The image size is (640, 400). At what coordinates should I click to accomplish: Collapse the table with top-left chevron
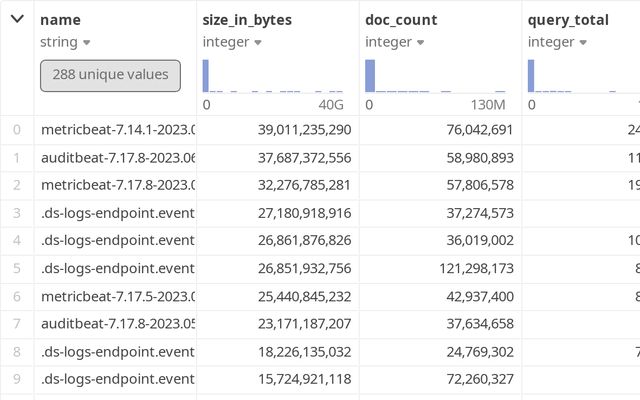click(16, 19)
